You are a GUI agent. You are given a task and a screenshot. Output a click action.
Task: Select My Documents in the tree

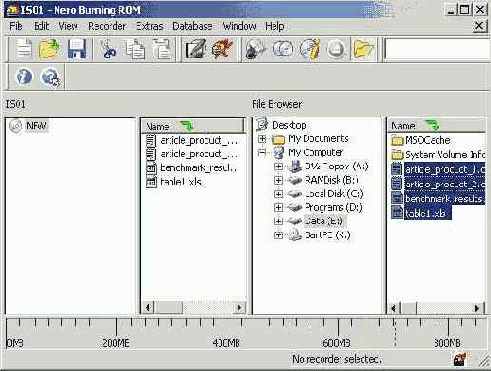(x=318, y=139)
